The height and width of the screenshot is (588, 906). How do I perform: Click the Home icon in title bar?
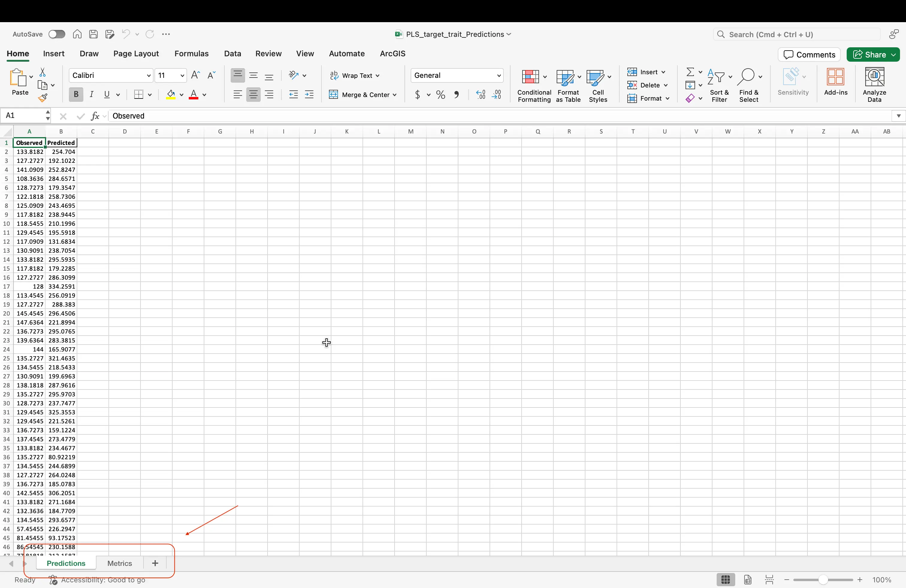coord(77,34)
